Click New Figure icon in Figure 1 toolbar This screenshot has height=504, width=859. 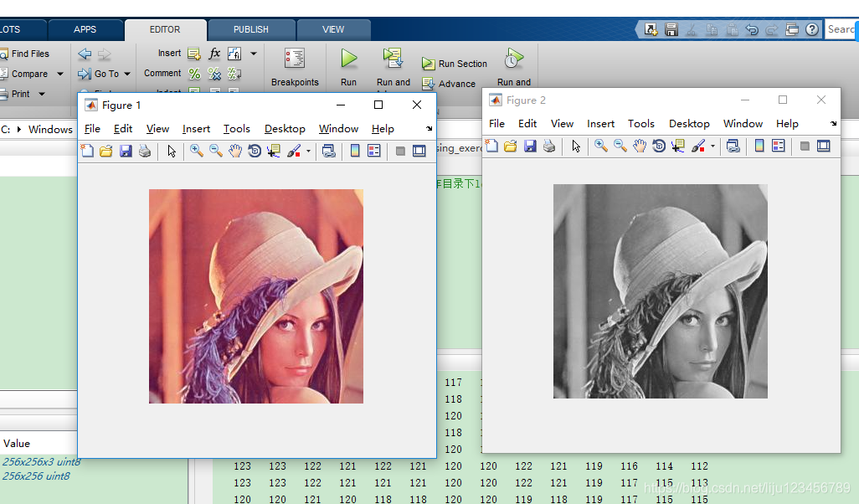tap(87, 151)
